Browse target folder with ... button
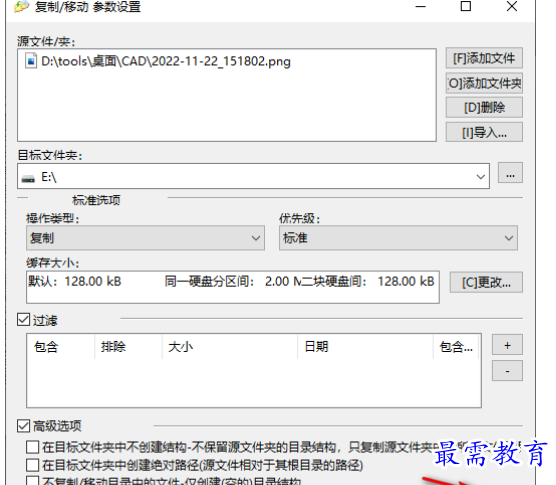The image size is (556, 485). click(x=510, y=173)
